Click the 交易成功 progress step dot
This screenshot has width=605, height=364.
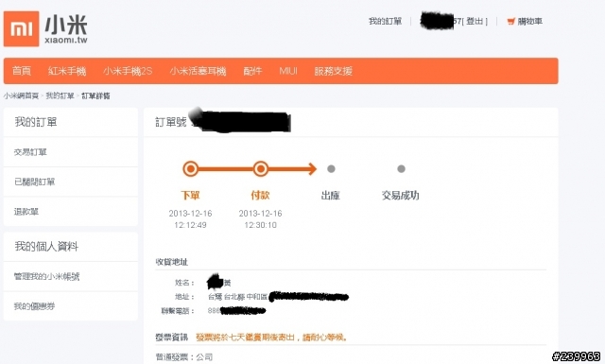point(401,168)
